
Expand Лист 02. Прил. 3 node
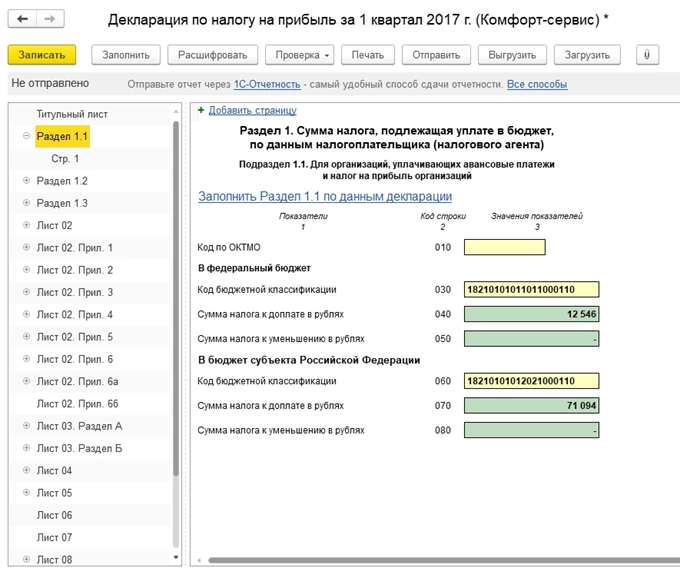click(x=26, y=292)
